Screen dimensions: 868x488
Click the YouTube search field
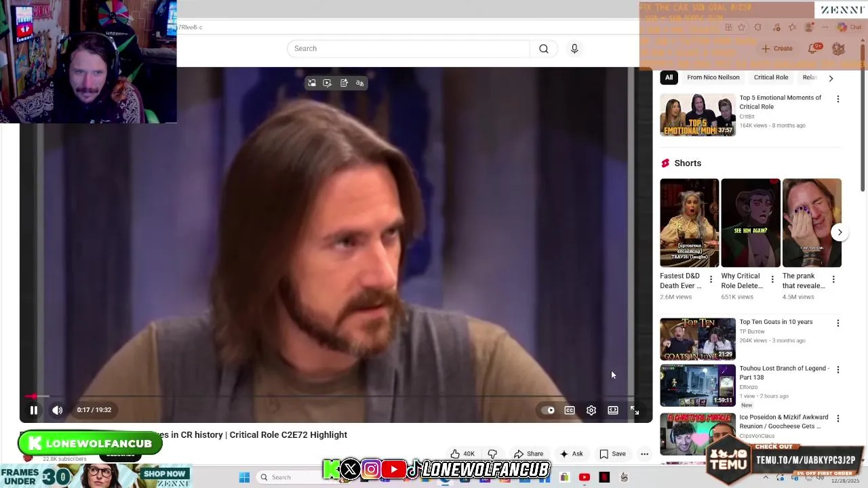(x=408, y=49)
